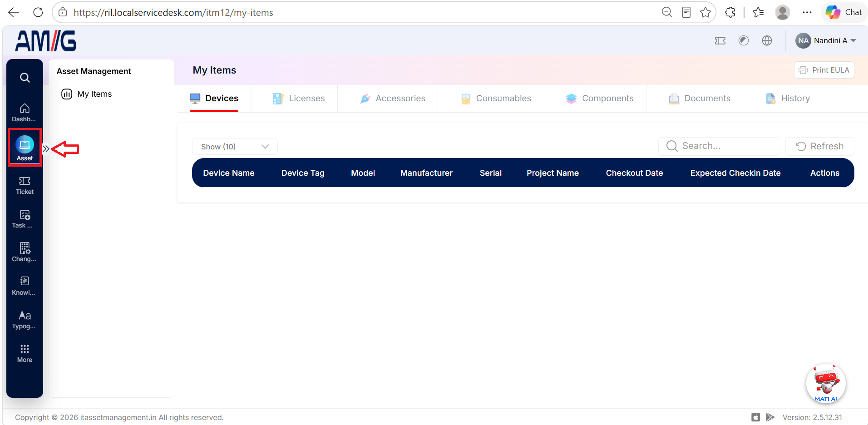868x425 pixels.
Task: Click the Checkout Date column header
Action: [x=634, y=173]
